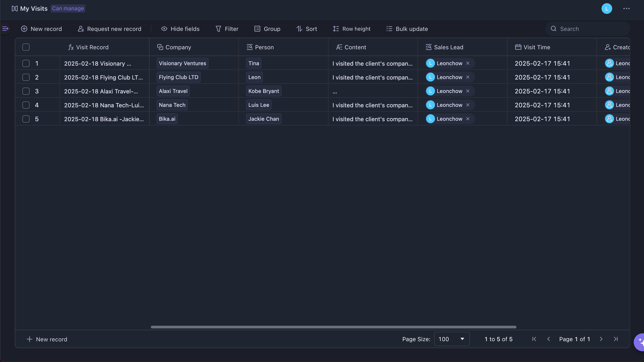The width and height of the screenshot is (644, 362).
Task: Open the three-dots more menu
Action: [x=626, y=9]
